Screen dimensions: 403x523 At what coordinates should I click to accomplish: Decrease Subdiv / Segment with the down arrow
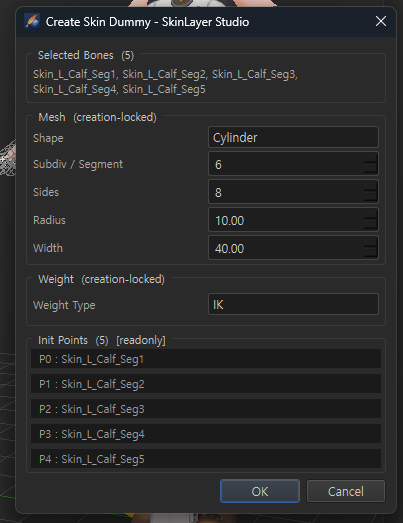[371, 168]
